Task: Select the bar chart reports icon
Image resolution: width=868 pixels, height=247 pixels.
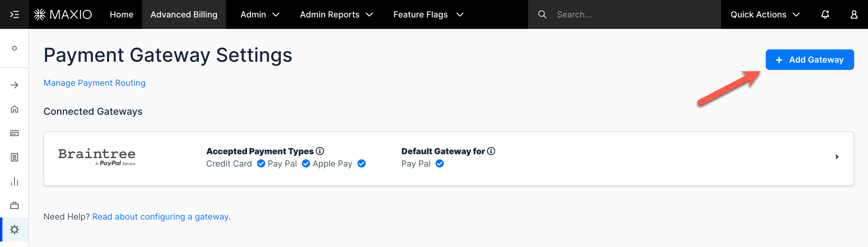Action: tap(14, 181)
